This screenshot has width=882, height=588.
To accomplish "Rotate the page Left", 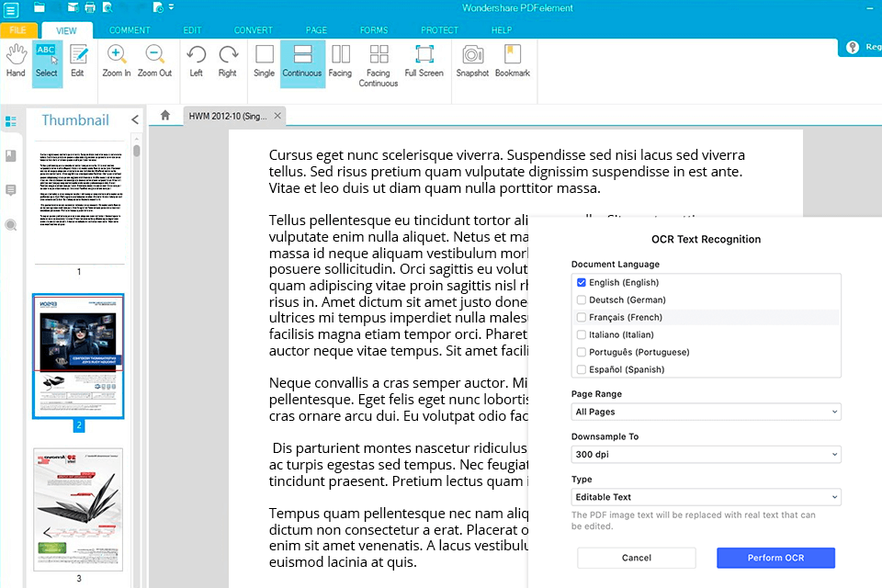I will click(196, 61).
